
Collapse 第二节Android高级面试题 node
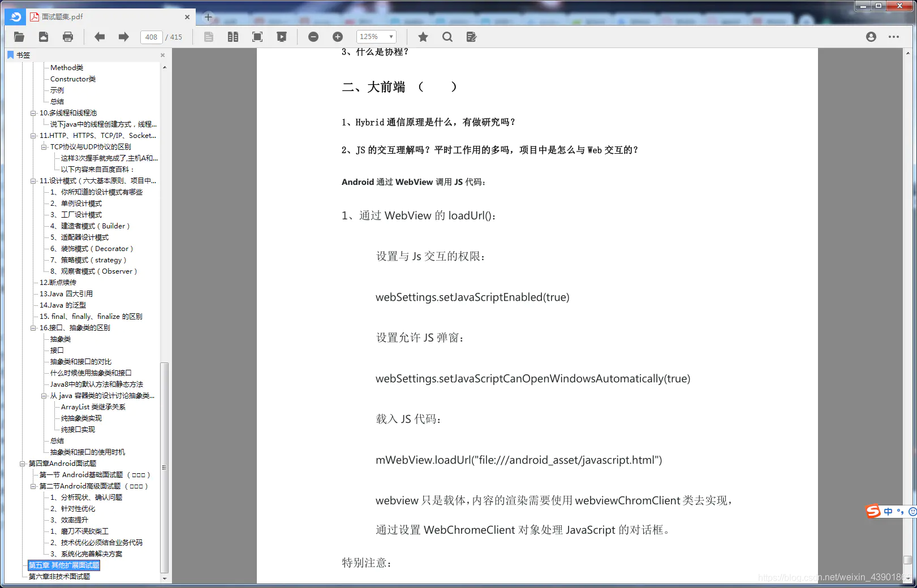pos(33,486)
